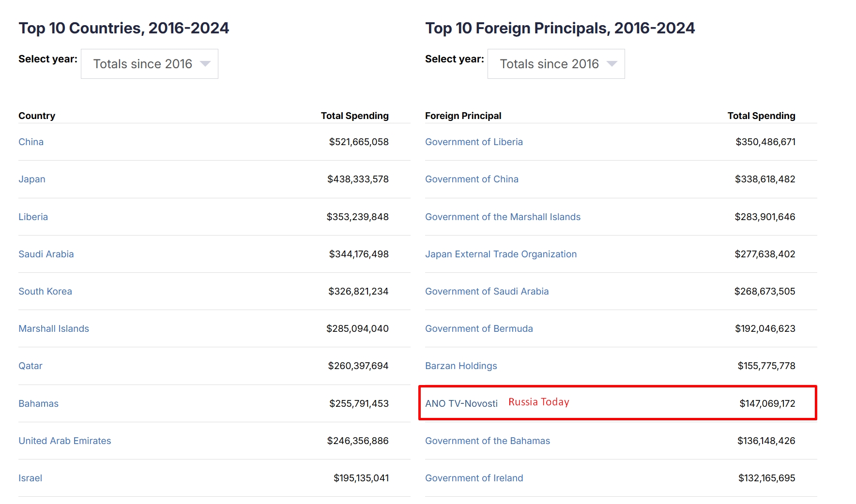Click the ANO TV-Novosti principal name
This screenshot has width=856, height=504.
(461, 403)
